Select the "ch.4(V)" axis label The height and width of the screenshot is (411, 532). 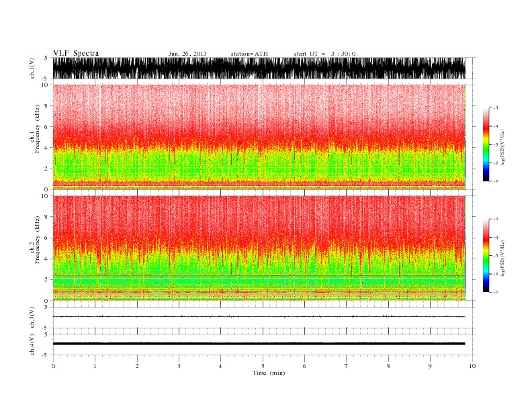[x=32, y=345]
